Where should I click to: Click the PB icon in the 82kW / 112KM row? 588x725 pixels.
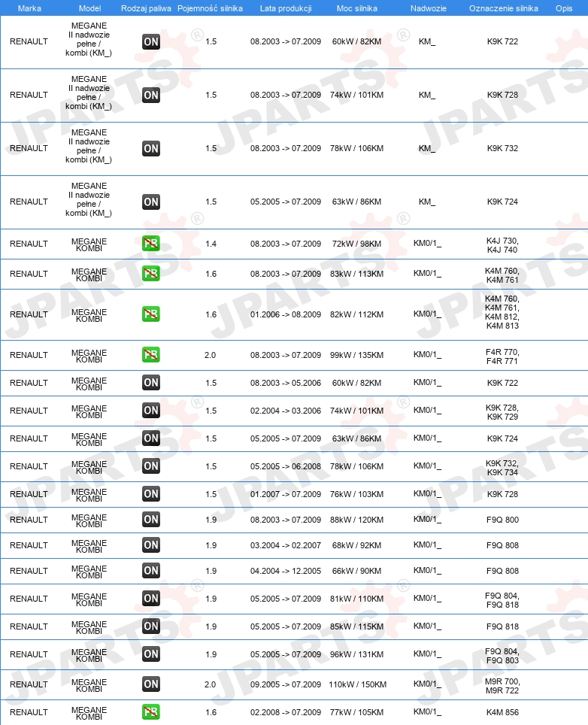[x=150, y=314]
